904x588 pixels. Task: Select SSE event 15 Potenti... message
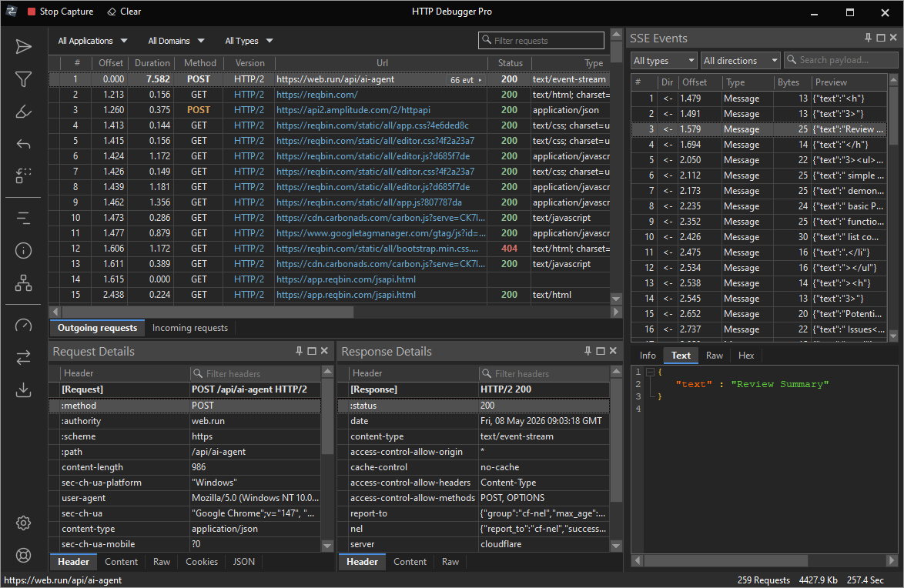[759, 314]
